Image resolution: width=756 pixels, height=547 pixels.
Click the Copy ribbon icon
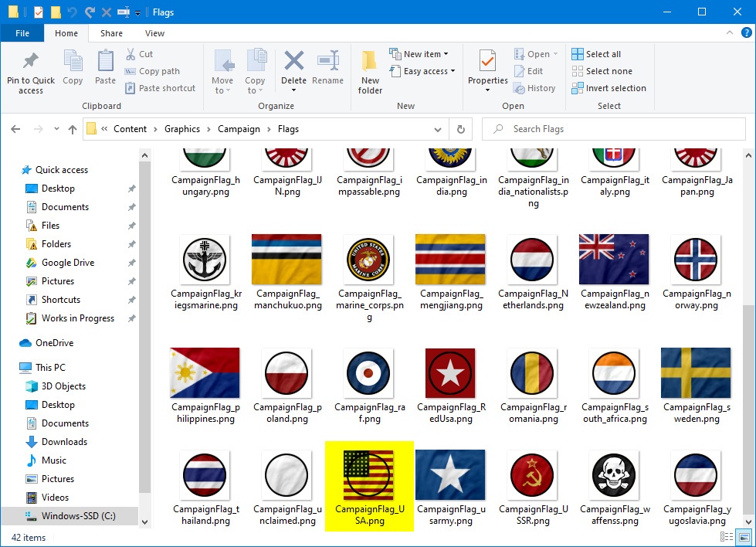73,61
